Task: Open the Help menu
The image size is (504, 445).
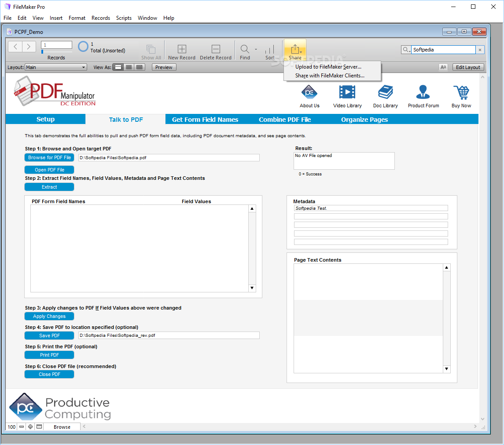Action: [169, 18]
